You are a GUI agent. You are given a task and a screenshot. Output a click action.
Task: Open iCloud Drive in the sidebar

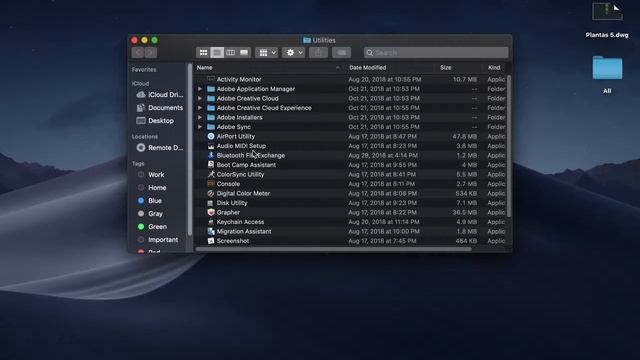click(160, 94)
